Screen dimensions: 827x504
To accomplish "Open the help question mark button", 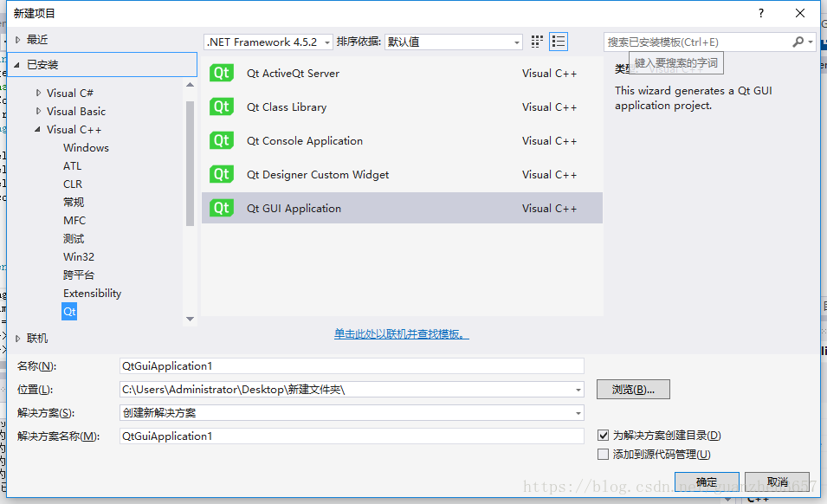I will pyautogui.click(x=760, y=13).
